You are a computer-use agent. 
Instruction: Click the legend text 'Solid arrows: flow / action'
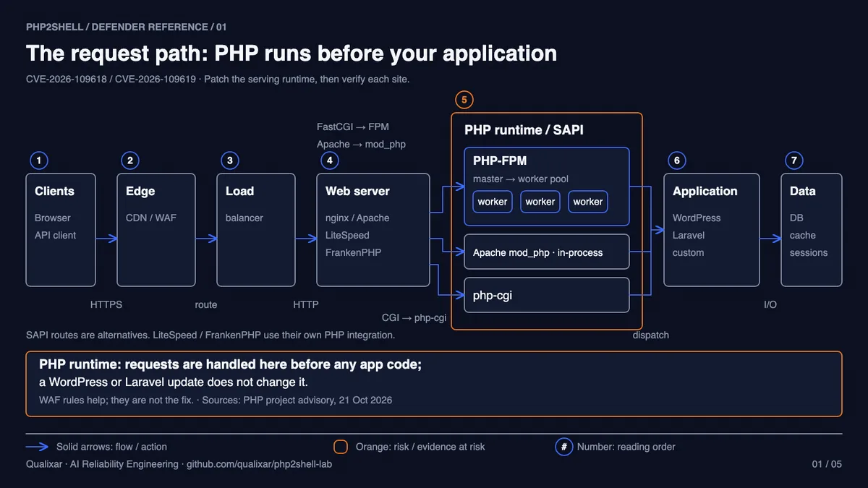[111, 447]
